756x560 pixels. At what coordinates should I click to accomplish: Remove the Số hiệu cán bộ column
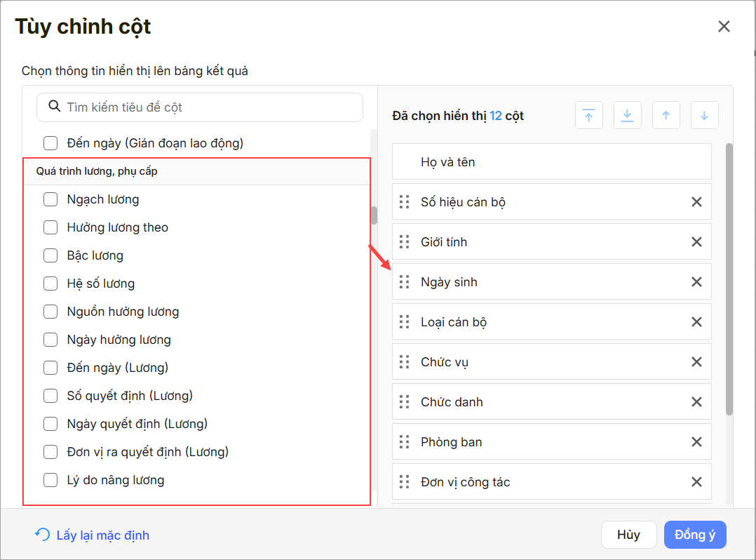point(696,202)
